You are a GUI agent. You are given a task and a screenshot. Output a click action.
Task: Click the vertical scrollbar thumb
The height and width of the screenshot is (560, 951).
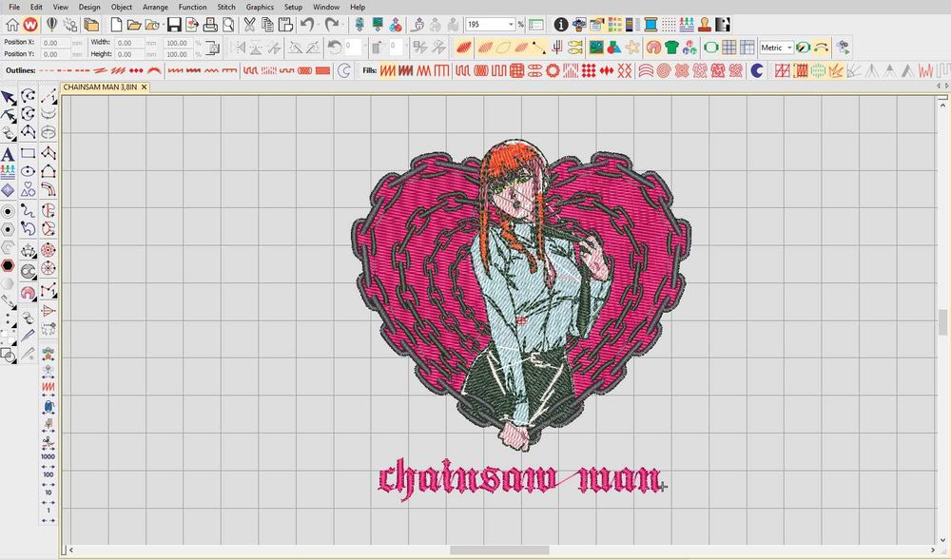tap(943, 321)
